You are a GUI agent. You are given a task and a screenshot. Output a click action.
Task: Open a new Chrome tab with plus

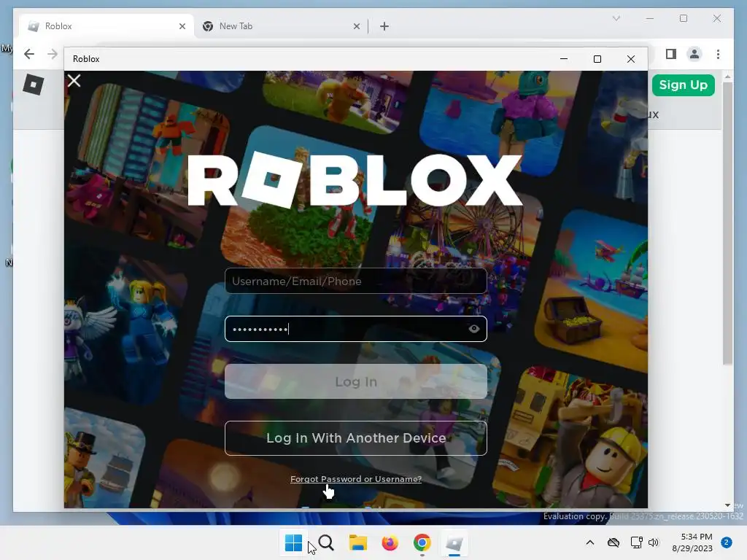(384, 26)
